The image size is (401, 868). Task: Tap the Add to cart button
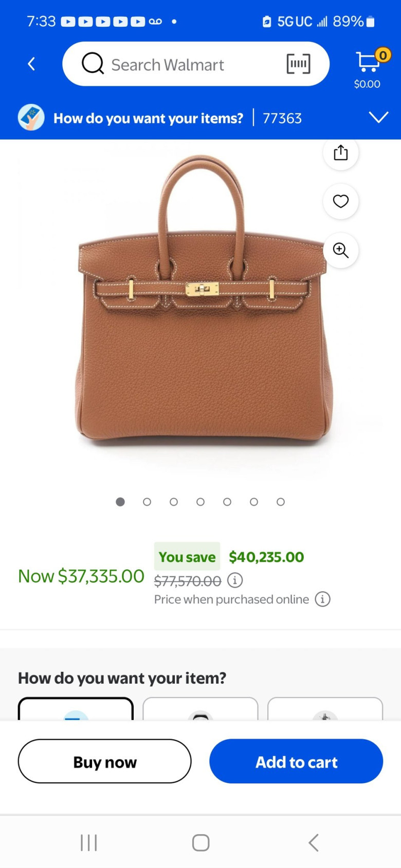296,761
